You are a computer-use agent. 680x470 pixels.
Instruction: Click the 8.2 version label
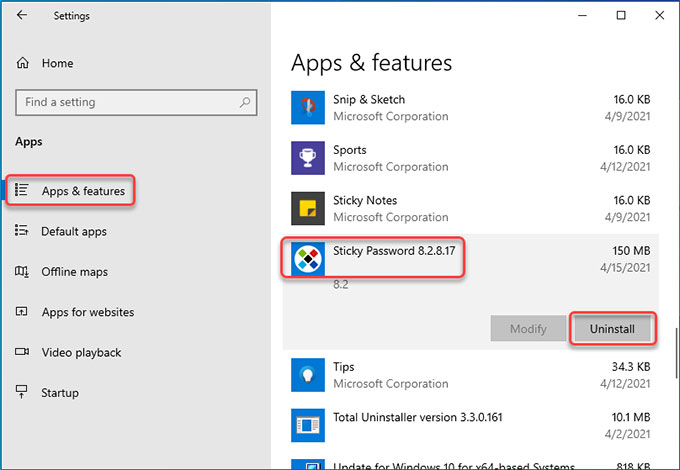point(341,285)
